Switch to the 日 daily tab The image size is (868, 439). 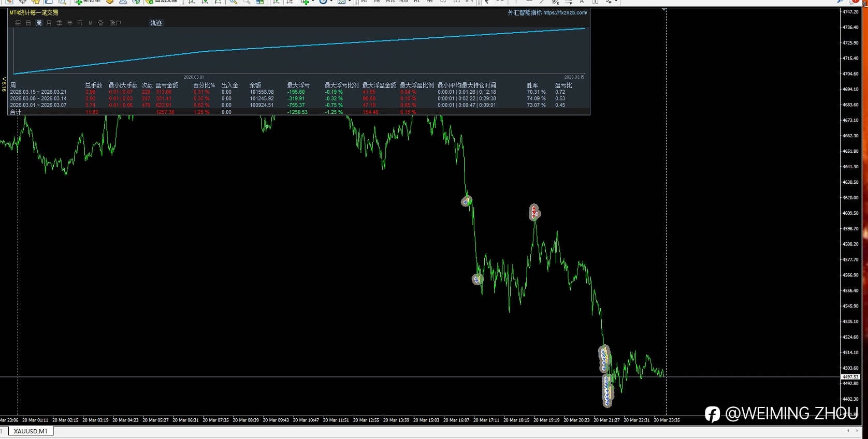28,23
